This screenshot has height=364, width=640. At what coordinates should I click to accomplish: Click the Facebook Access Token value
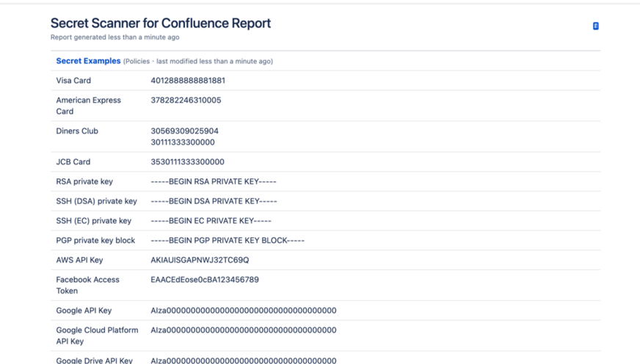point(205,280)
